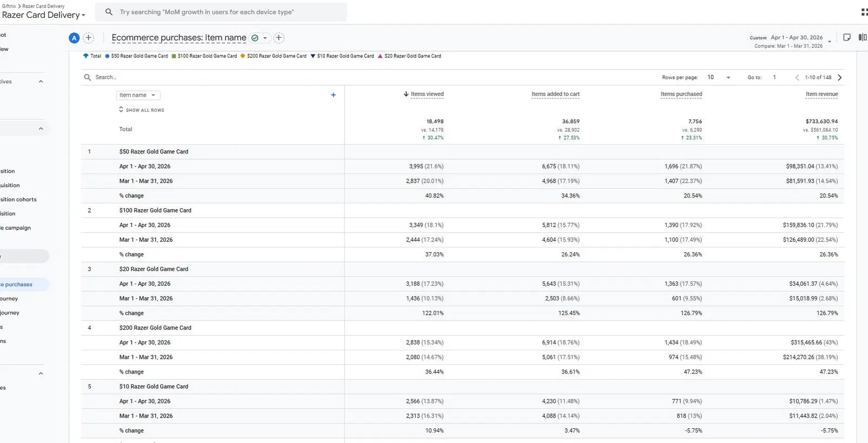The height and width of the screenshot is (443, 868).
Task: Open the Checkout journey sidebar item
Action: 10,313
